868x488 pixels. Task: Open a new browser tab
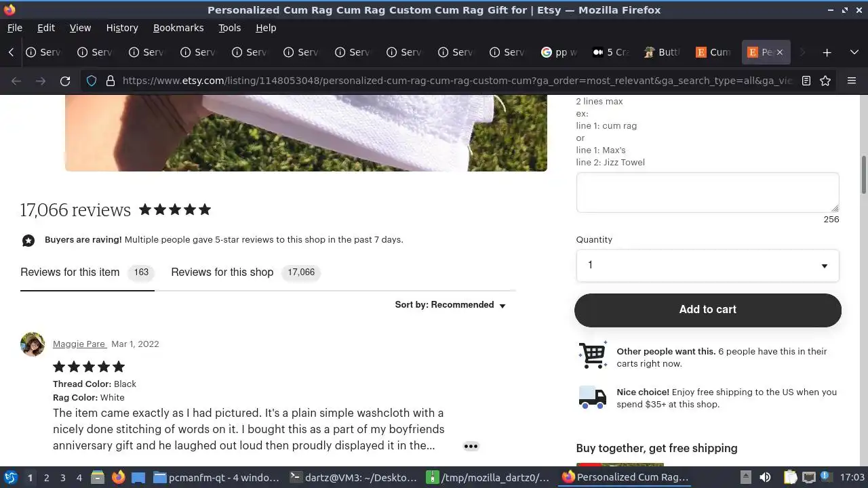point(827,52)
